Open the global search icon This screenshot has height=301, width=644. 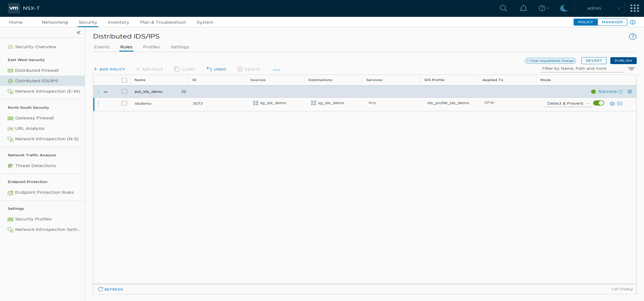[503, 8]
